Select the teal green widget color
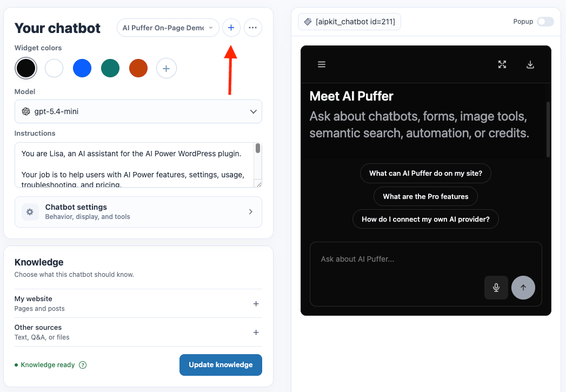Screen dimensions: 566x392 point(110,68)
